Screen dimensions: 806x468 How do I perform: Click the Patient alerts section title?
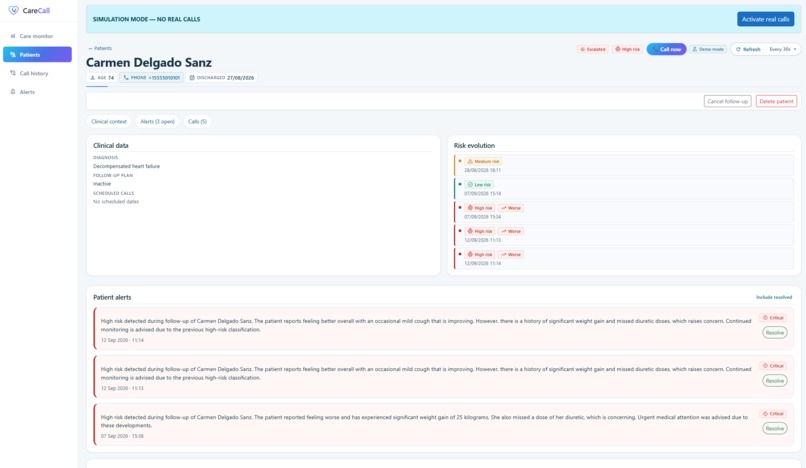pos(112,297)
